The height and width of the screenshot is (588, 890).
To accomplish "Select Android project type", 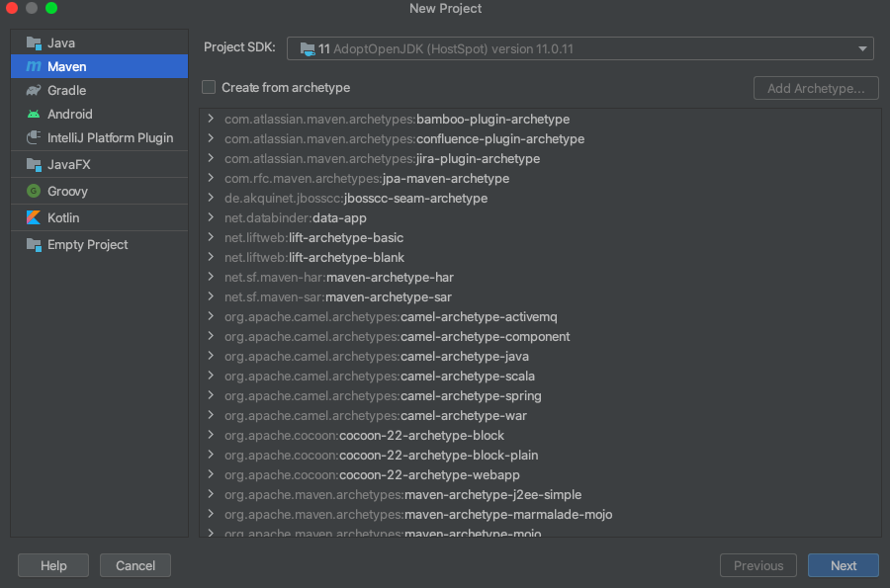I will click(99, 114).
